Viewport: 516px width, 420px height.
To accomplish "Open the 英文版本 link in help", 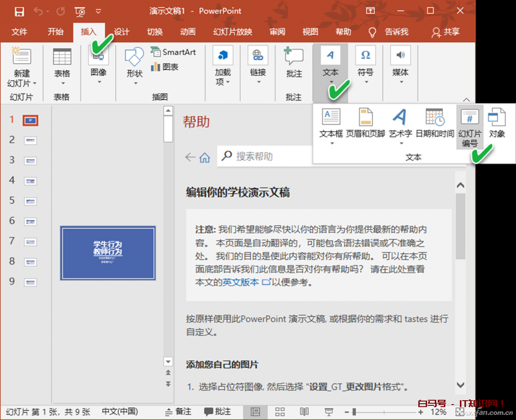I will 241,282.
